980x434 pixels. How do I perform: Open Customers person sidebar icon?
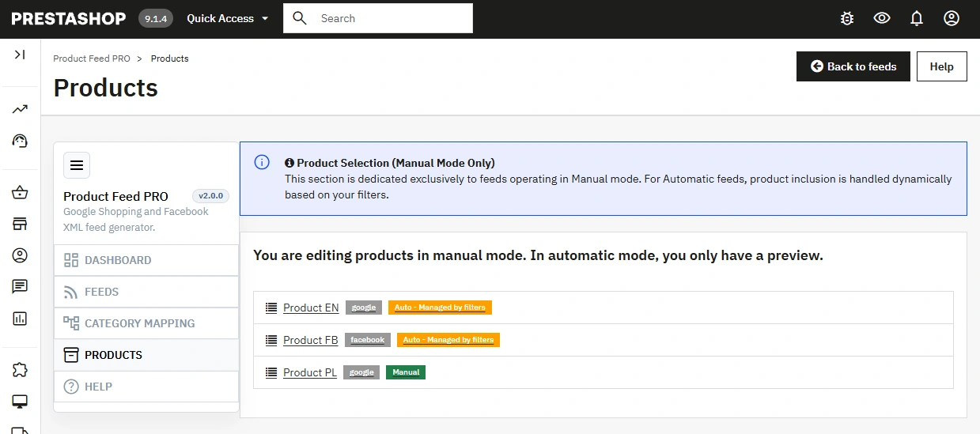[x=20, y=255]
